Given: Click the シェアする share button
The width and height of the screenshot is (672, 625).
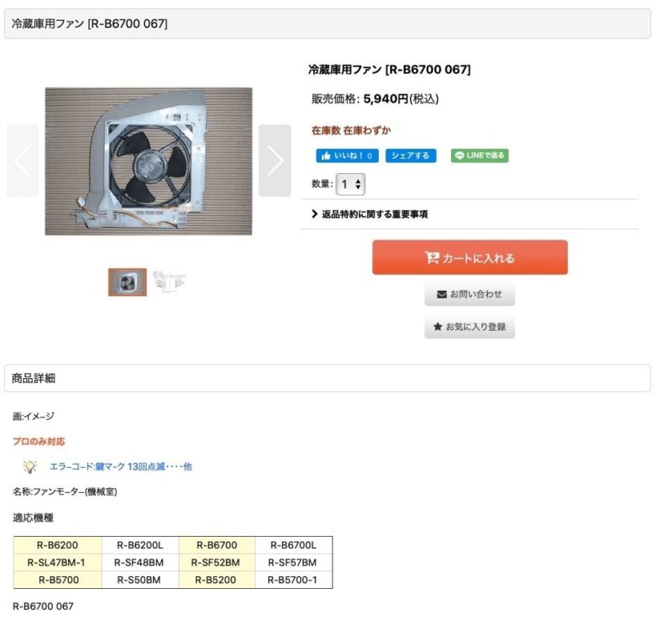Looking at the screenshot, I should point(410,155).
